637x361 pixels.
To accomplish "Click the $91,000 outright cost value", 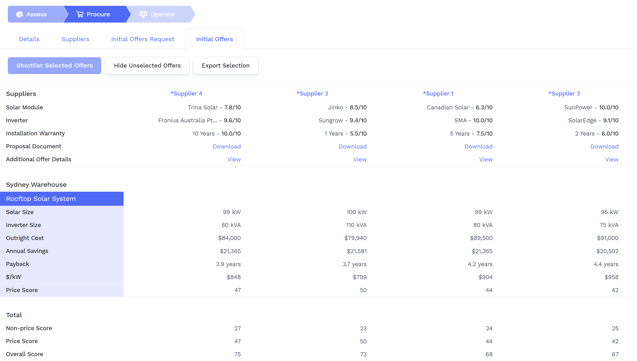I will click(607, 238).
